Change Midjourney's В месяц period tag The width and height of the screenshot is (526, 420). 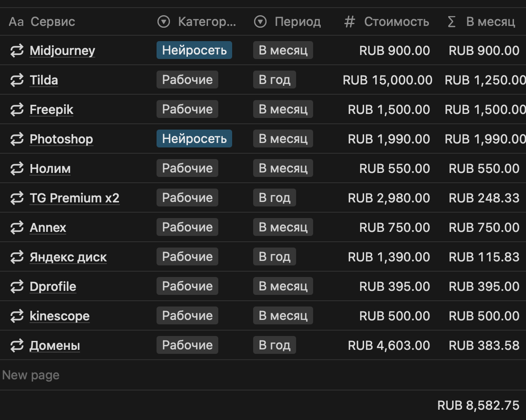tap(283, 50)
